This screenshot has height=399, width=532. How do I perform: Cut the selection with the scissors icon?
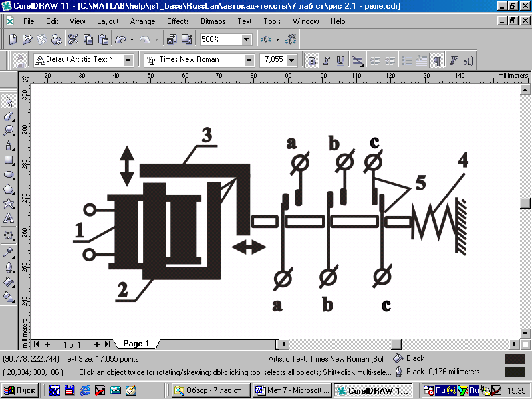point(73,39)
